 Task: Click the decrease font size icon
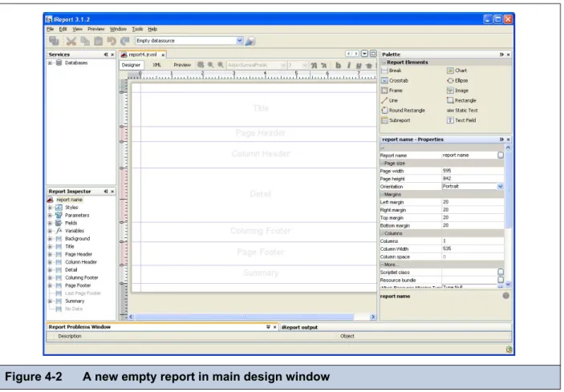point(324,65)
